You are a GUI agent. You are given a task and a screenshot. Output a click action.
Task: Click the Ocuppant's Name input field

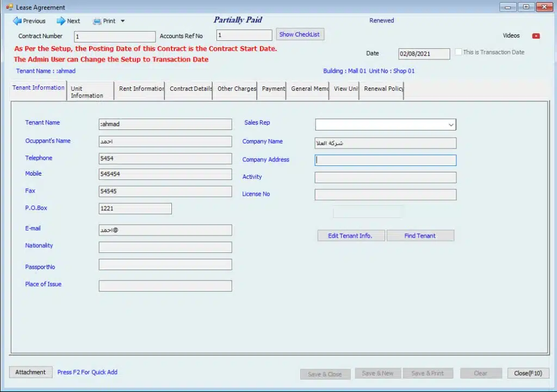coord(165,141)
